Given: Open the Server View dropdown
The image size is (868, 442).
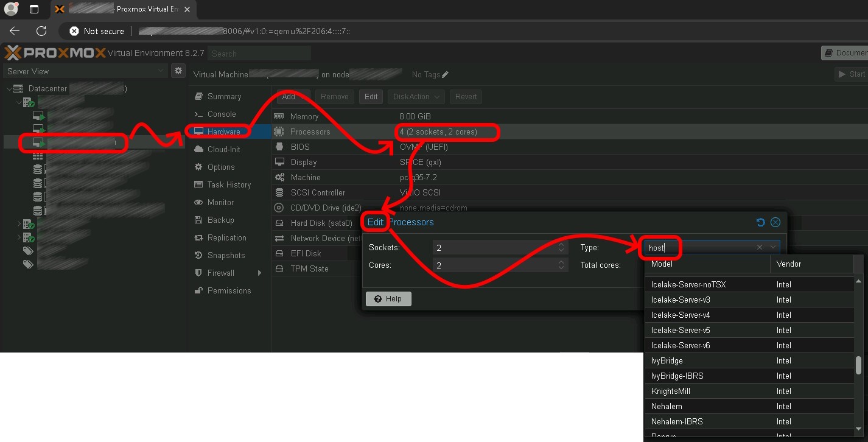Looking at the screenshot, I should coord(85,71).
